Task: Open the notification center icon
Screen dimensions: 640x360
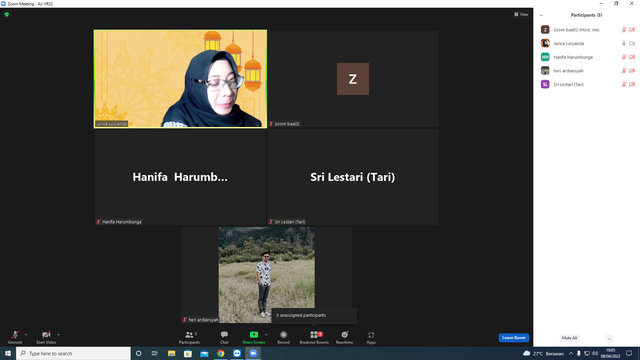Action: (629, 353)
